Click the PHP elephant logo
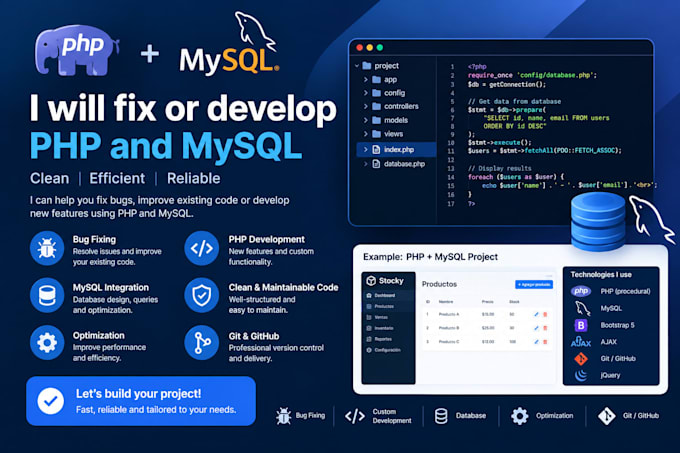This screenshot has height=453, width=680. [x=77, y=50]
